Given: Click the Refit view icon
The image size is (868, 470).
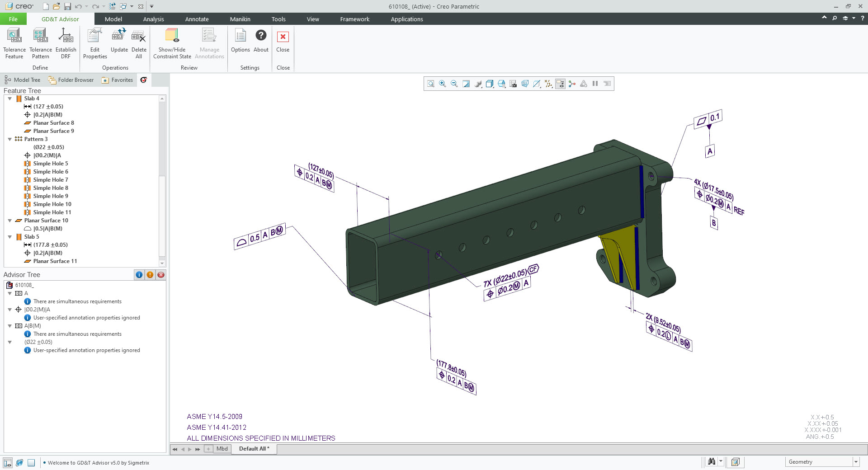Looking at the screenshot, I should tap(431, 84).
